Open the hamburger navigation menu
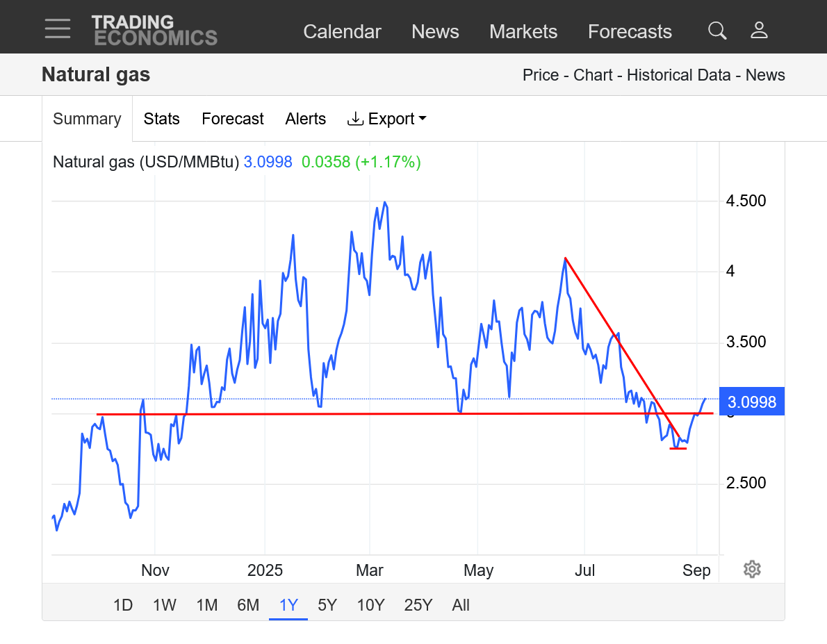 (x=58, y=28)
